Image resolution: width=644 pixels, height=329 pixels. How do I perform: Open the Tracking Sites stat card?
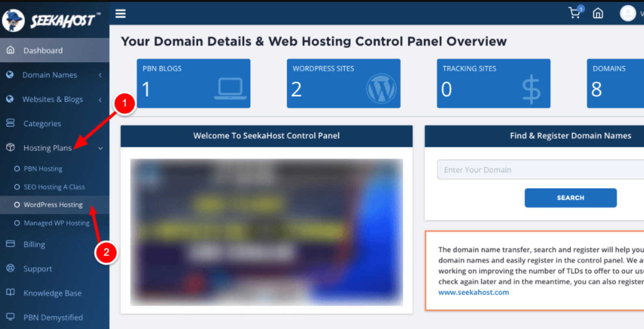point(494,83)
